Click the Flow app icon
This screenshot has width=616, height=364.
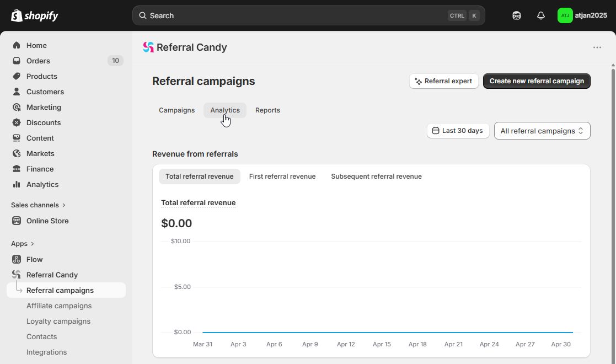click(x=17, y=259)
